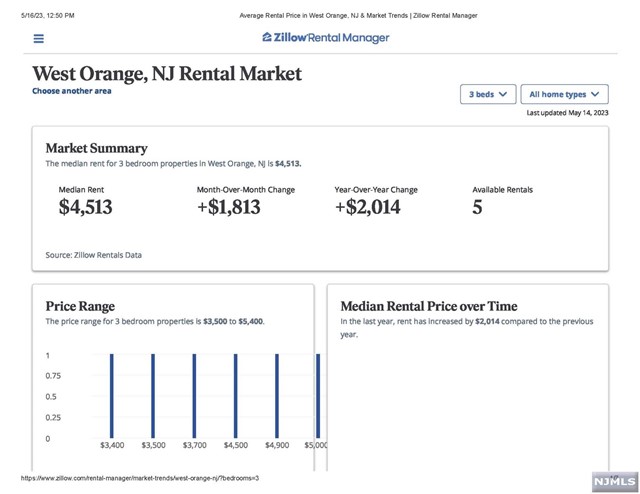Image resolution: width=640 pixels, height=494 pixels.
Task: Click the Available Rentals count of 5
Action: coord(477,208)
